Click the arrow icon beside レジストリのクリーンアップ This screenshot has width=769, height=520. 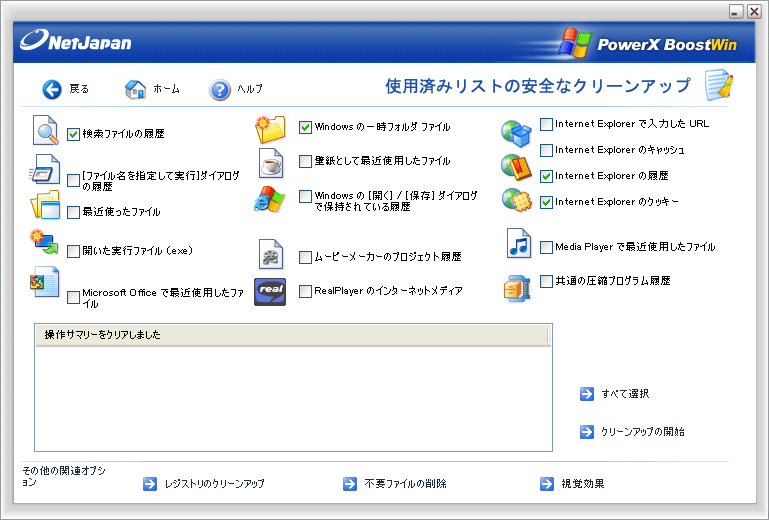point(150,484)
